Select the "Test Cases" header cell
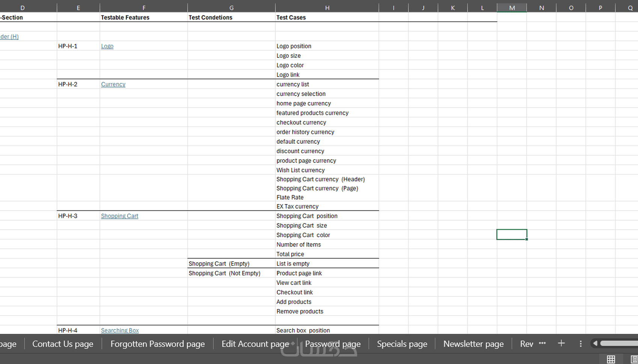 click(x=327, y=17)
